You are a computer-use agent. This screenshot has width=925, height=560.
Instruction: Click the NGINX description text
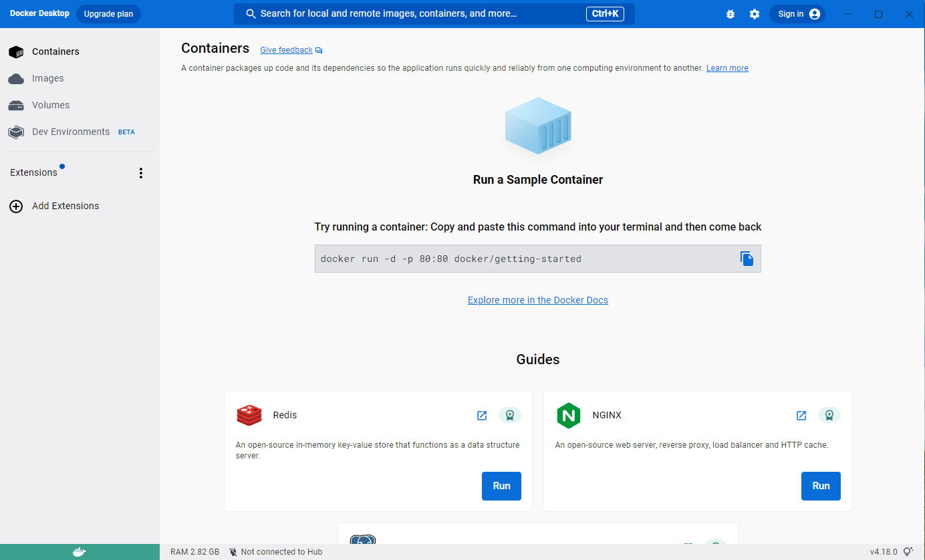coord(692,445)
